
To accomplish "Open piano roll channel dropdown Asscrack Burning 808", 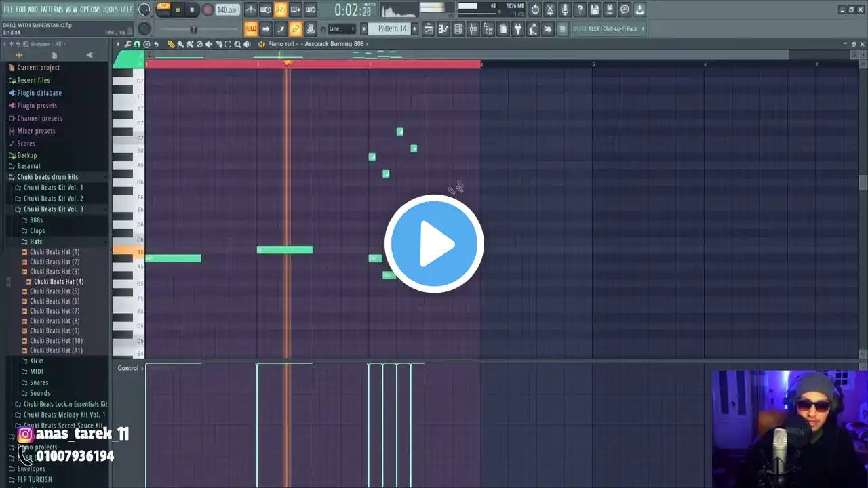I will click(x=315, y=44).
